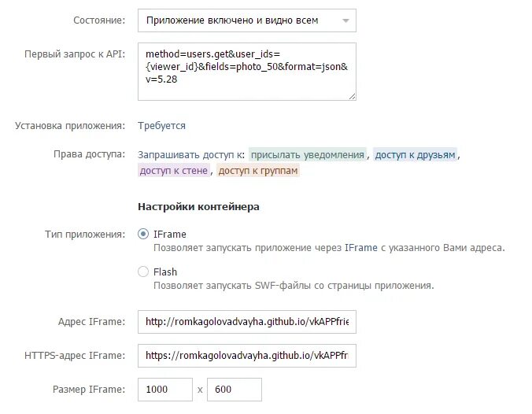
Task: Click the доступ к группам permission tag
Action: click(258, 170)
